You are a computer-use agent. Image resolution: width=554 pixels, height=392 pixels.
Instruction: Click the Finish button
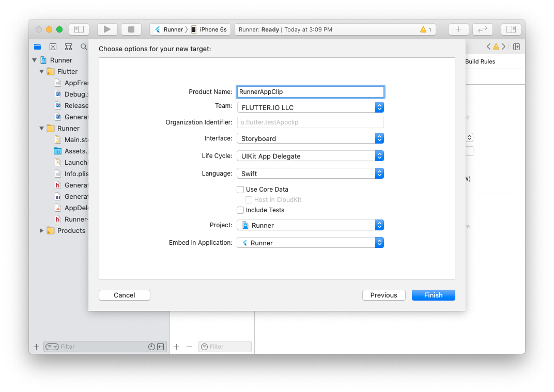(x=433, y=295)
